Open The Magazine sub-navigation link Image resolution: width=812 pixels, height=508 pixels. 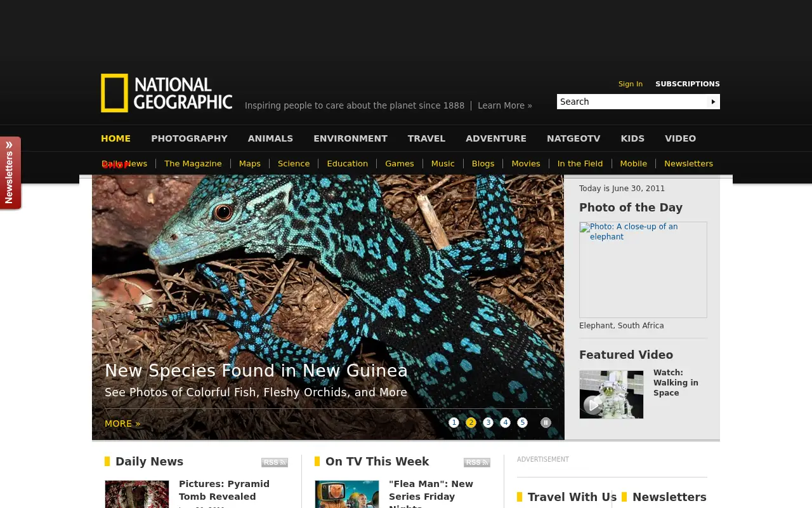(x=193, y=164)
